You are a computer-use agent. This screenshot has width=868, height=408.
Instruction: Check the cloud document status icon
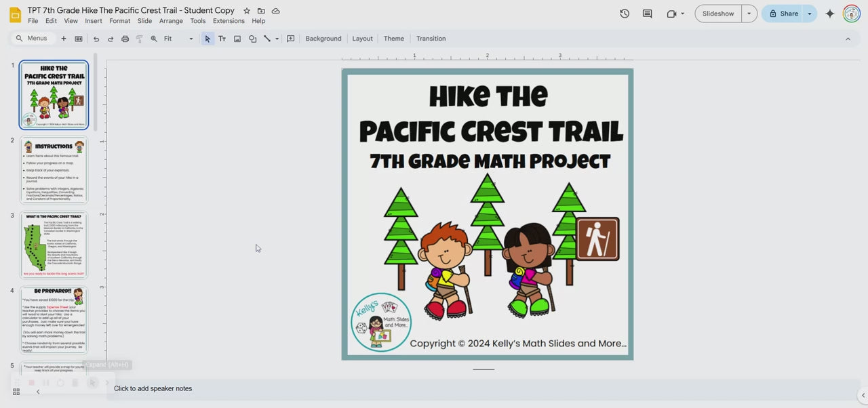pos(275,11)
